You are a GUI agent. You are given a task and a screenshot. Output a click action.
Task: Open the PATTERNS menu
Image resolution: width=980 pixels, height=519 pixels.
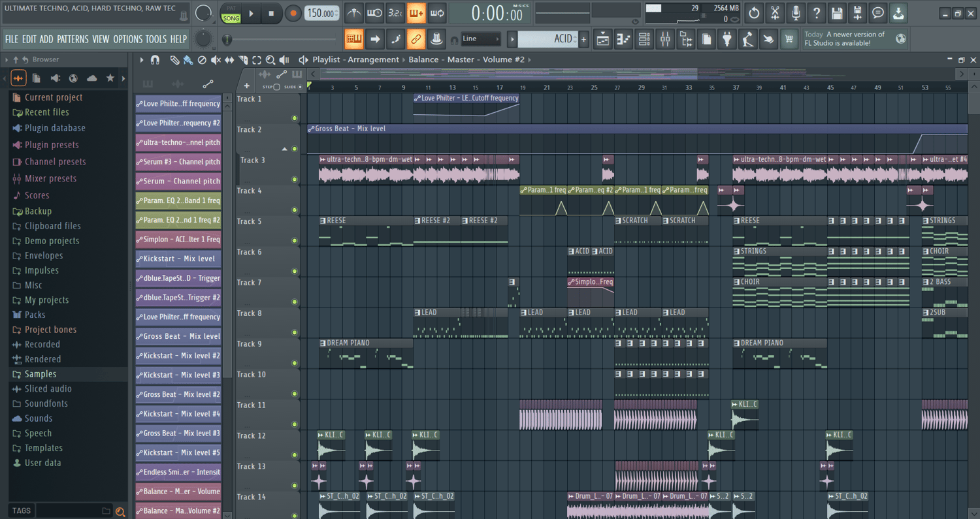[73, 39]
